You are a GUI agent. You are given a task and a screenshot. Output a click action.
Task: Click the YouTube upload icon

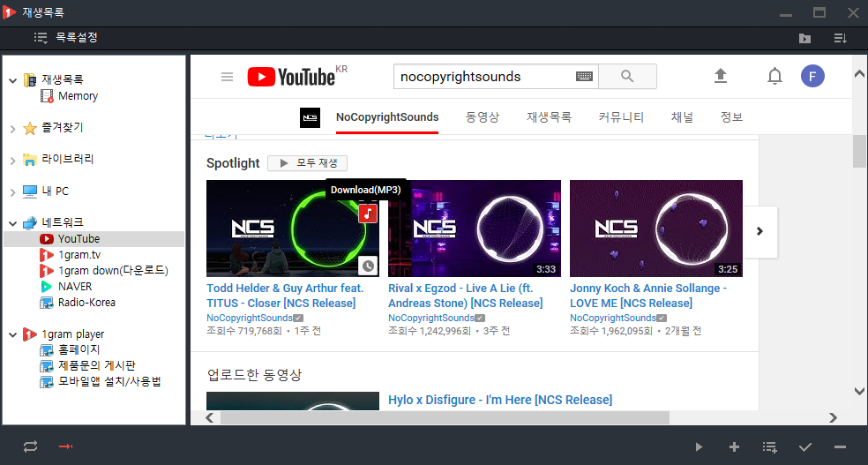[x=720, y=76]
